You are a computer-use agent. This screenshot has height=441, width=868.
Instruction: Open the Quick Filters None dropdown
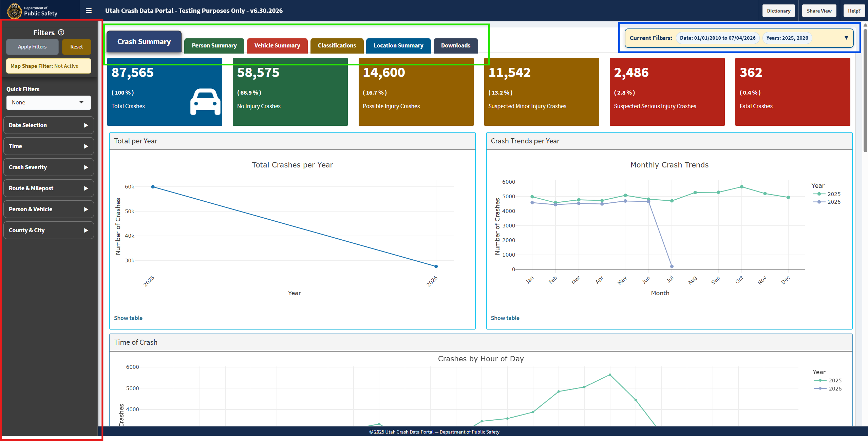49,102
